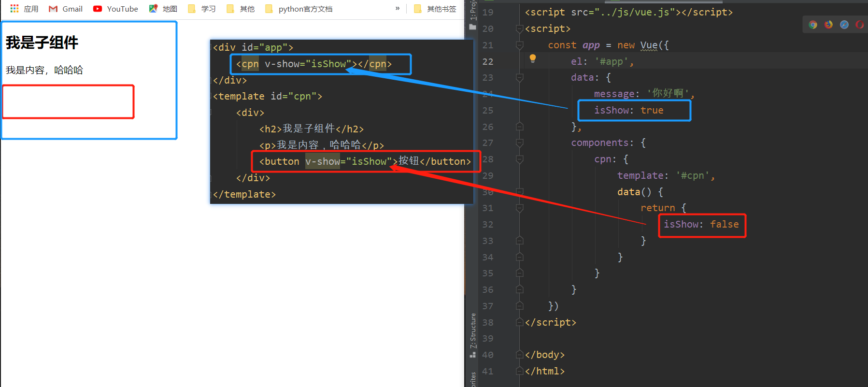Click the components: { line

pyautogui.click(x=608, y=143)
